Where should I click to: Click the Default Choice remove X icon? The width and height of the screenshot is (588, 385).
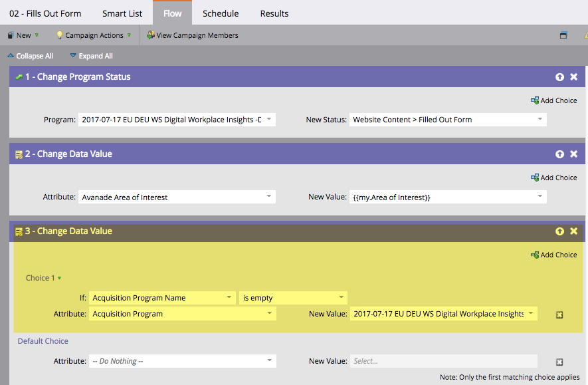559,362
